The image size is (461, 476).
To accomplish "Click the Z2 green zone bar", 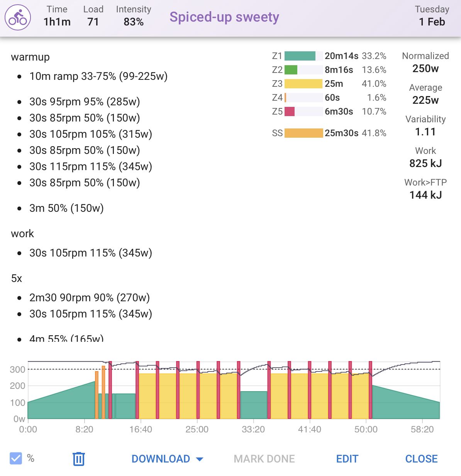I will (x=291, y=70).
